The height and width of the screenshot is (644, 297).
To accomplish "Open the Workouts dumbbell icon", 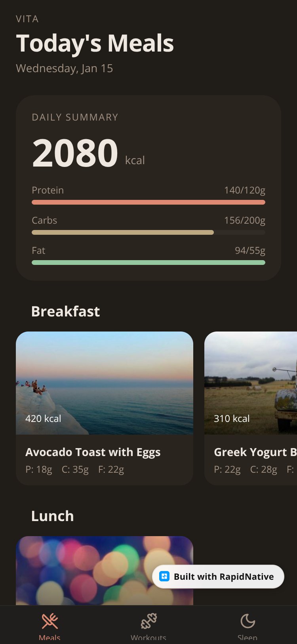I will [x=149, y=621].
